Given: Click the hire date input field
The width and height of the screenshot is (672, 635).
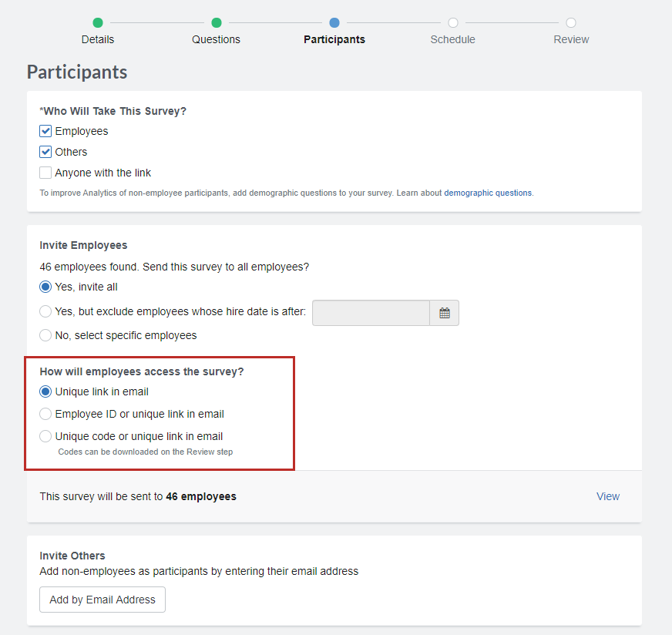Looking at the screenshot, I should coord(370,313).
